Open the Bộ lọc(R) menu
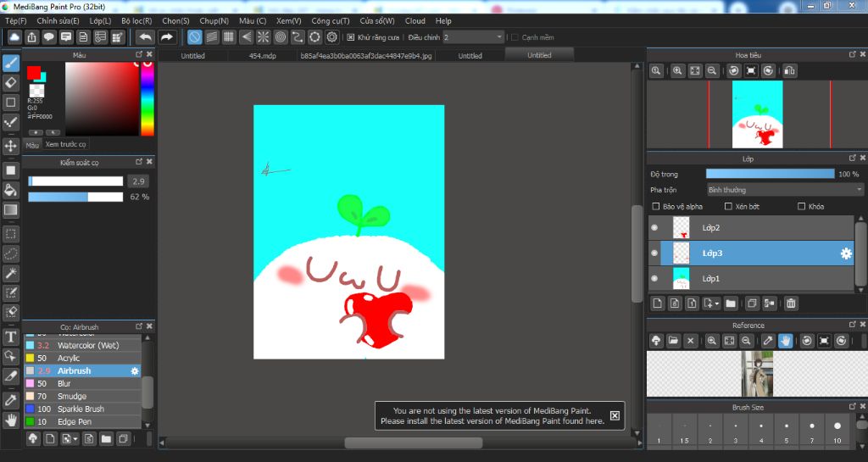This screenshot has height=462, width=868. tap(136, 20)
